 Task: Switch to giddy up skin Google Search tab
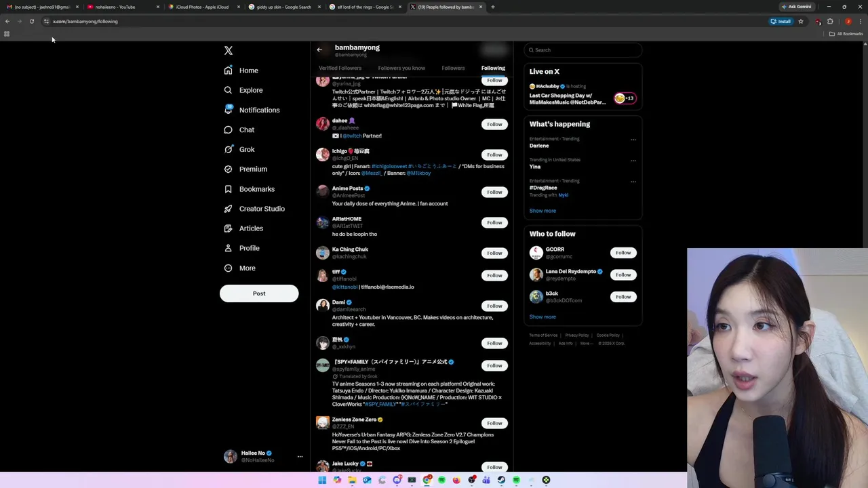click(x=283, y=7)
